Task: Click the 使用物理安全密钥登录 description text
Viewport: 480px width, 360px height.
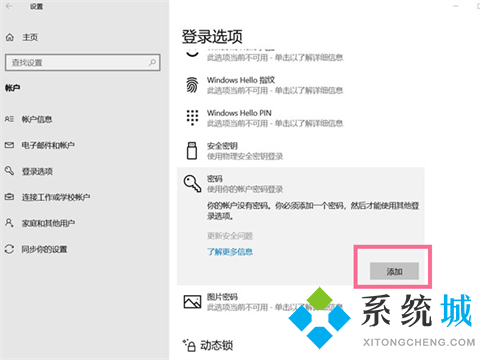Action: pos(245,156)
